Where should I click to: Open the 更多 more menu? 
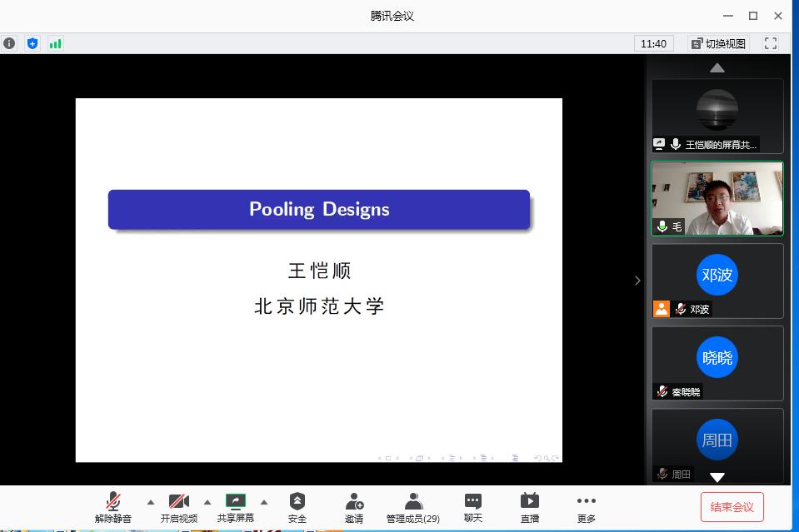(x=587, y=507)
